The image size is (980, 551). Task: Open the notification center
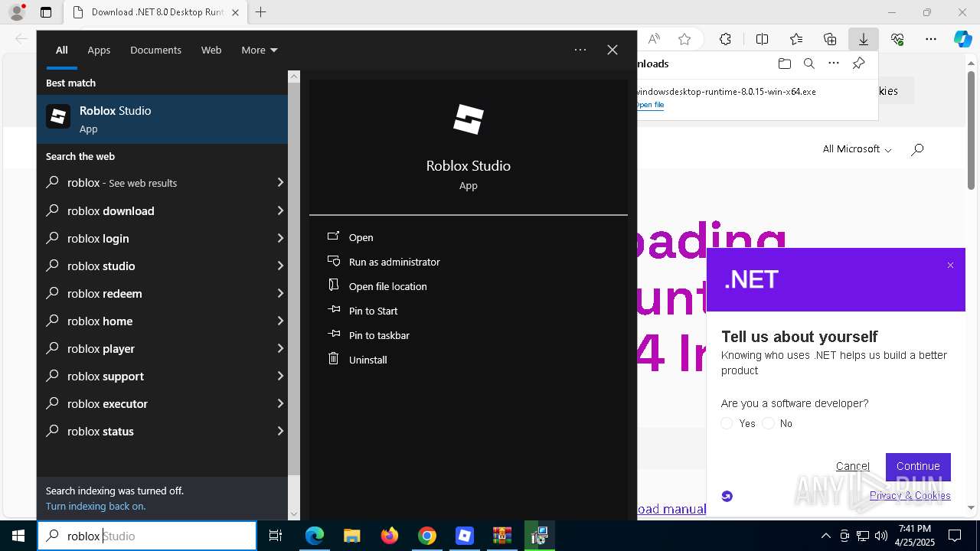point(955,536)
